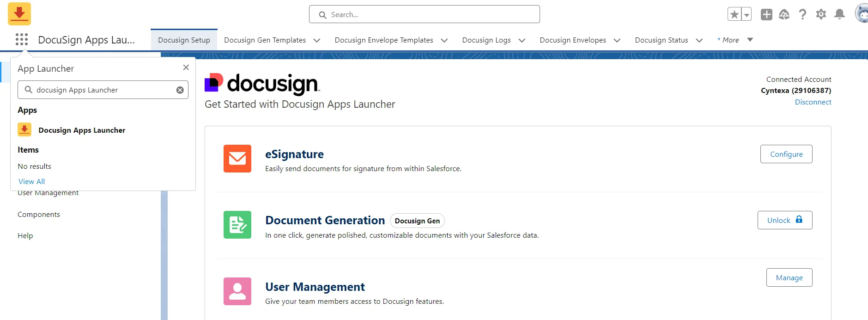Click Configure for eSignature
Image resolution: width=868 pixels, height=320 pixels.
point(786,154)
